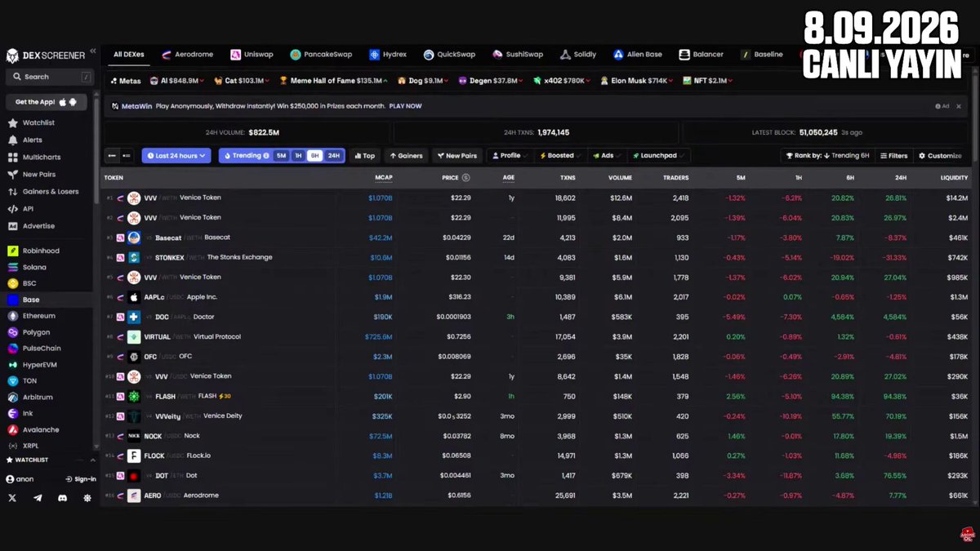Expand the Ads filter dropdown
The width and height of the screenshot is (980, 551).
click(606, 156)
